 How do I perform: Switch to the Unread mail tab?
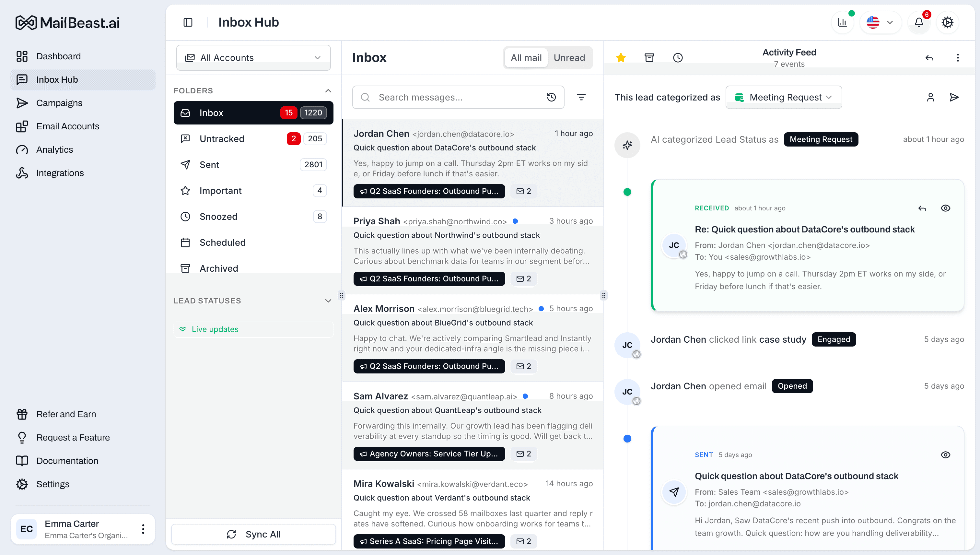569,58
